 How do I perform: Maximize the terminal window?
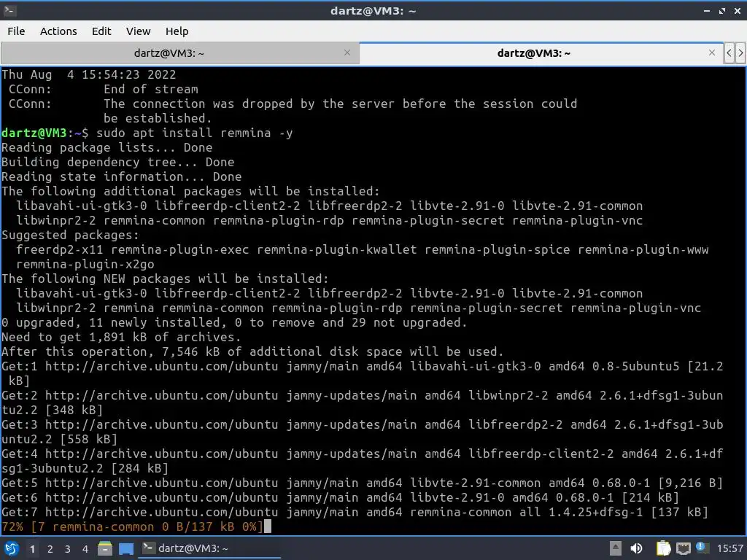pyautogui.click(x=722, y=10)
